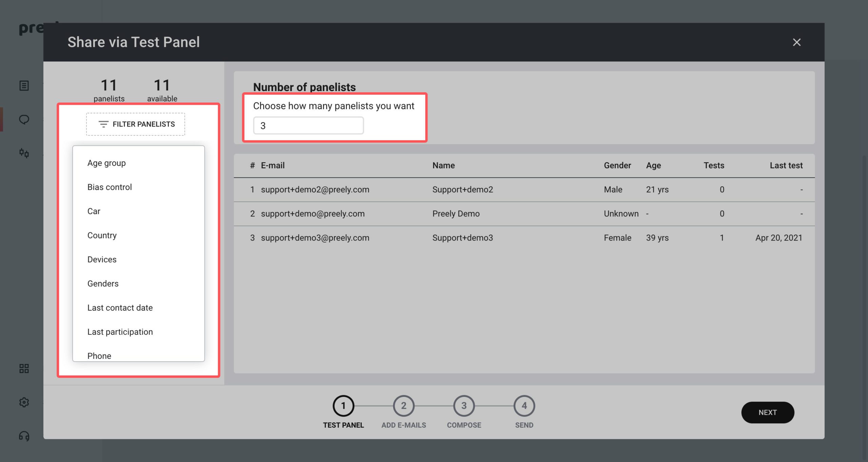Open the grid dashboard sidebar icon
The image size is (868, 462).
click(x=24, y=368)
